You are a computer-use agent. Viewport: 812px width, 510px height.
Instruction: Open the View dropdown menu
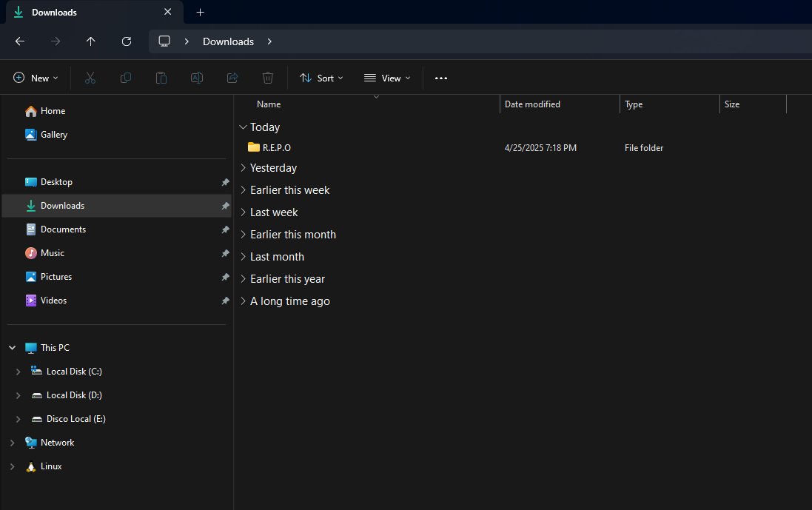tap(387, 78)
